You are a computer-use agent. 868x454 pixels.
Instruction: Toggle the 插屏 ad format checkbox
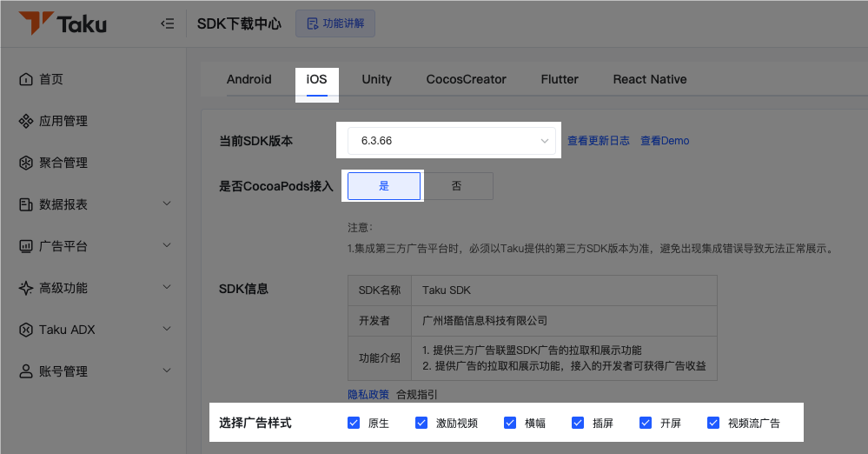(x=578, y=423)
